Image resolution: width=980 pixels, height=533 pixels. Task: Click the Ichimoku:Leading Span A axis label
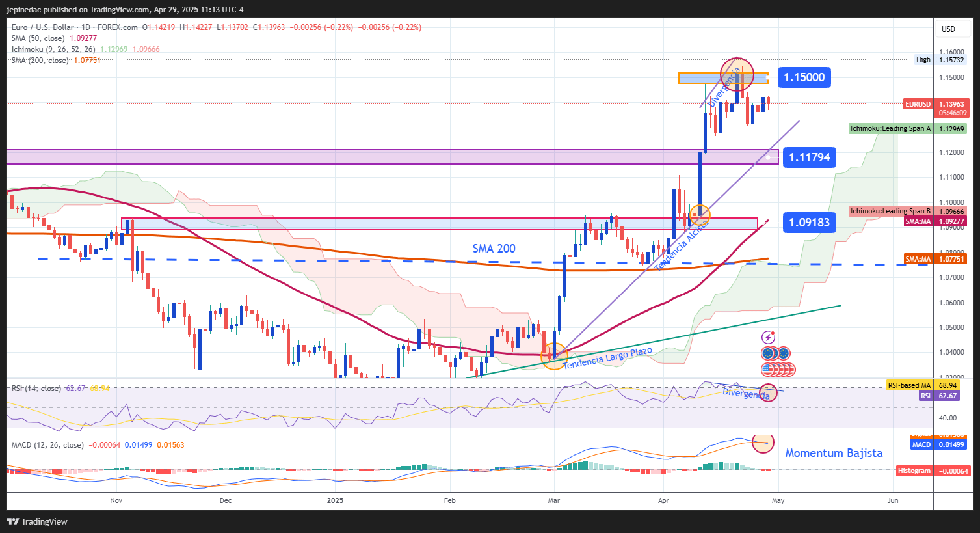click(x=908, y=129)
